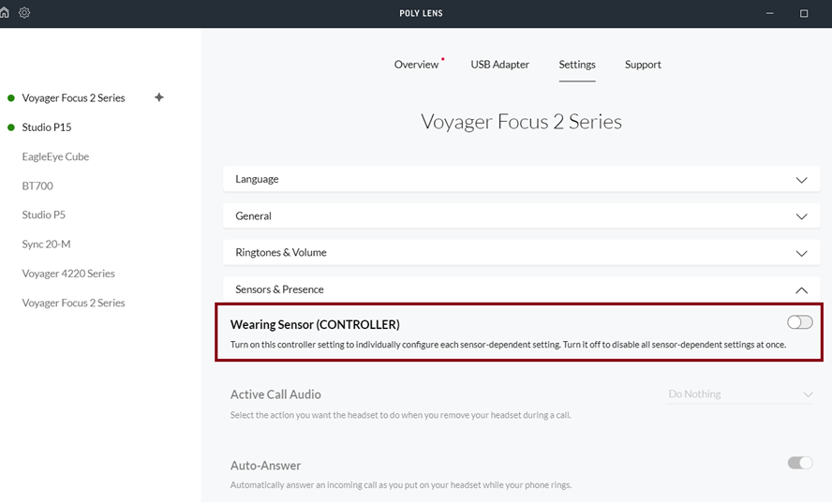
Task: Click the green status dot for Studio P15
Action: [10, 127]
